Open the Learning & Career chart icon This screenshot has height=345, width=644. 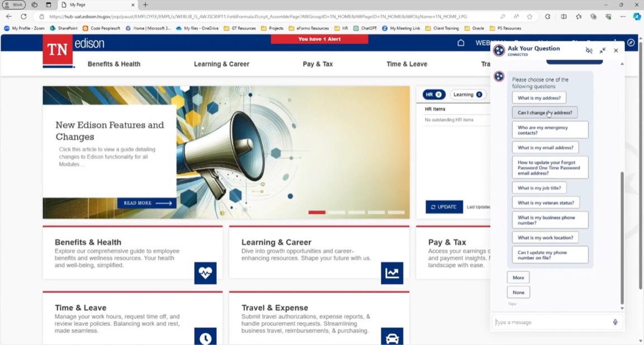coord(392,273)
